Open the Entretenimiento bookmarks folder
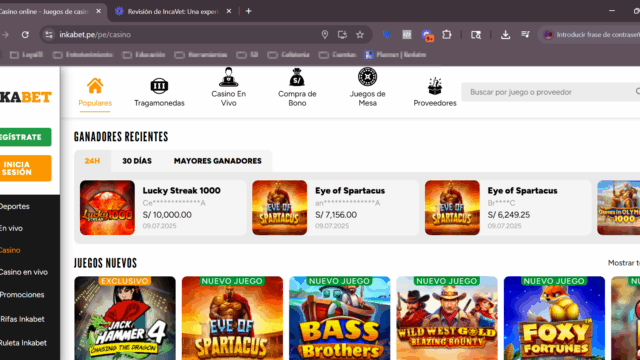The height and width of the screenshot is (360, 640). pyautogui.click(x=83, y=55)
